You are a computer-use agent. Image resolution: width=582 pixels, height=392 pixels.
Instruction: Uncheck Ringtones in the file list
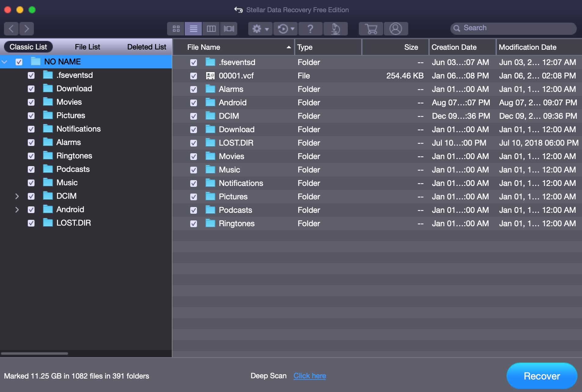pos(194,224)
